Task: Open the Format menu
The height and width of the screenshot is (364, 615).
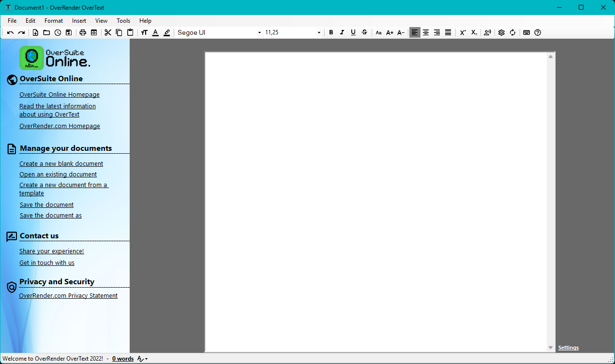Action: [x=54, y=21]
